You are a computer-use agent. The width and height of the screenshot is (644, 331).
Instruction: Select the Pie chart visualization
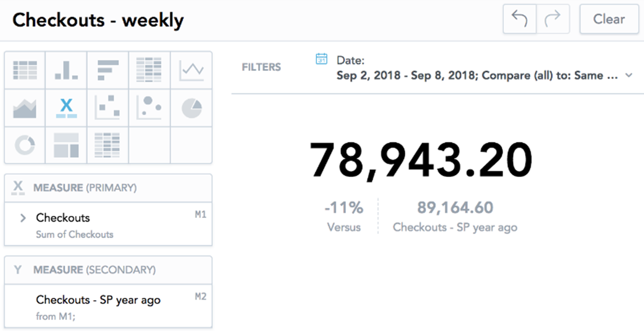pos(191,108)
